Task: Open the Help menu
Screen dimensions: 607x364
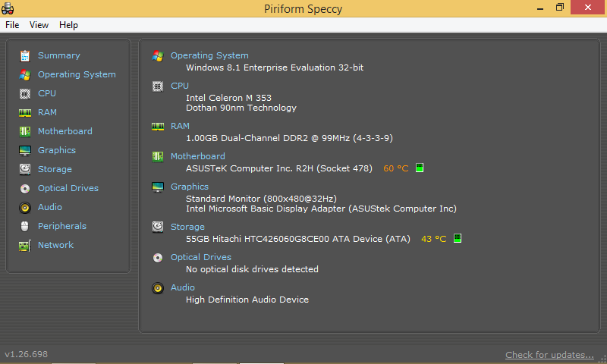Action: [x=68, y=25]
